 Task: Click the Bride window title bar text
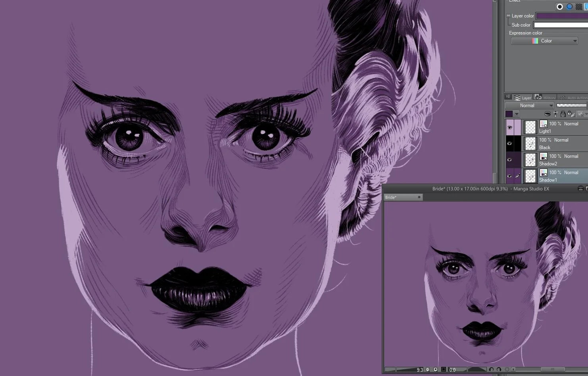point(490,189)
